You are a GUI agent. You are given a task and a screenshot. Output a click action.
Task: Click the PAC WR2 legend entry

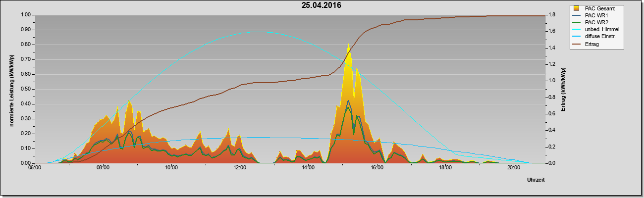590,22
